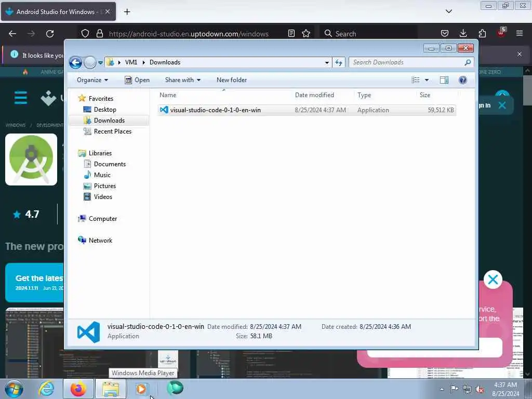Screen dimensions: 532x399
Task: Click the Firefox Search box
Action: 368,34
